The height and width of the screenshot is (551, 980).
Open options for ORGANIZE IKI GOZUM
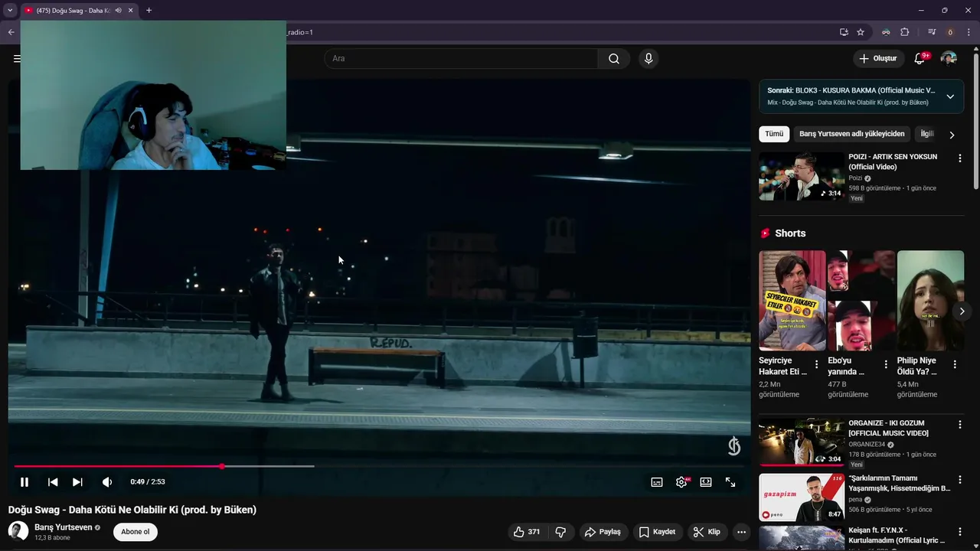(960, 424)
